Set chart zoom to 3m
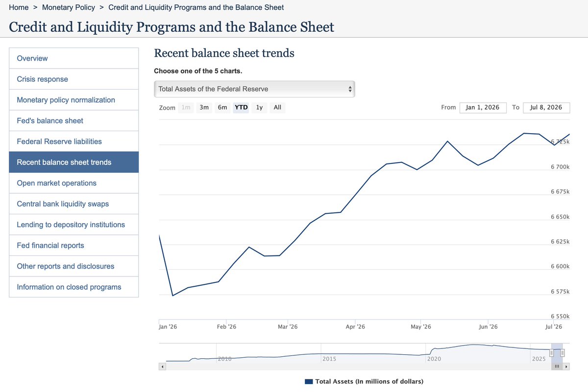The height and width of the screenshot is (392, 588). (204, 107)
